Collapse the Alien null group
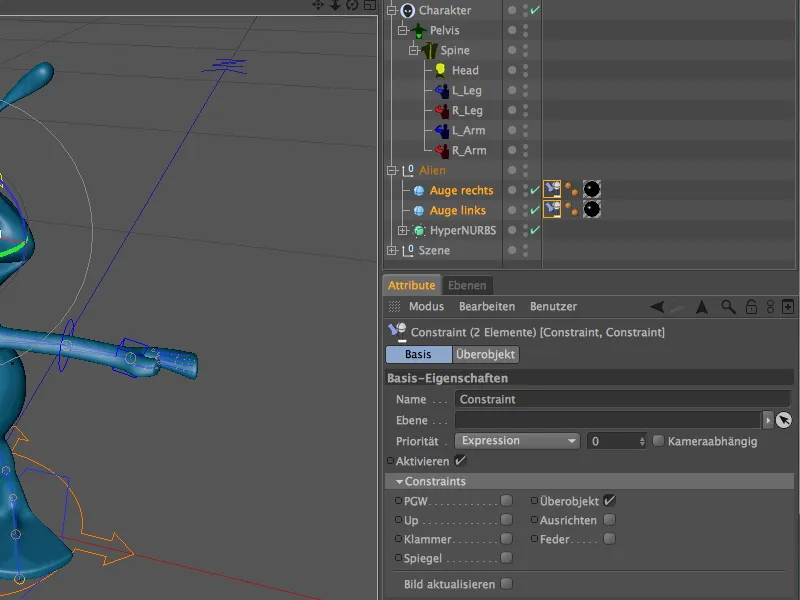800x600 pixels. [392, 170]
